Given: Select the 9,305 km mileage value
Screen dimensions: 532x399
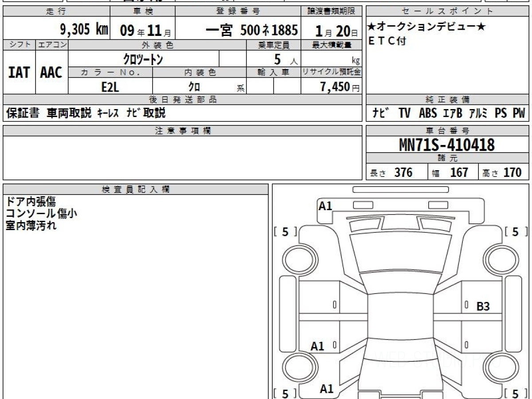Looking at the screenshot, I should pyautogui.click(x=84, y=30).
